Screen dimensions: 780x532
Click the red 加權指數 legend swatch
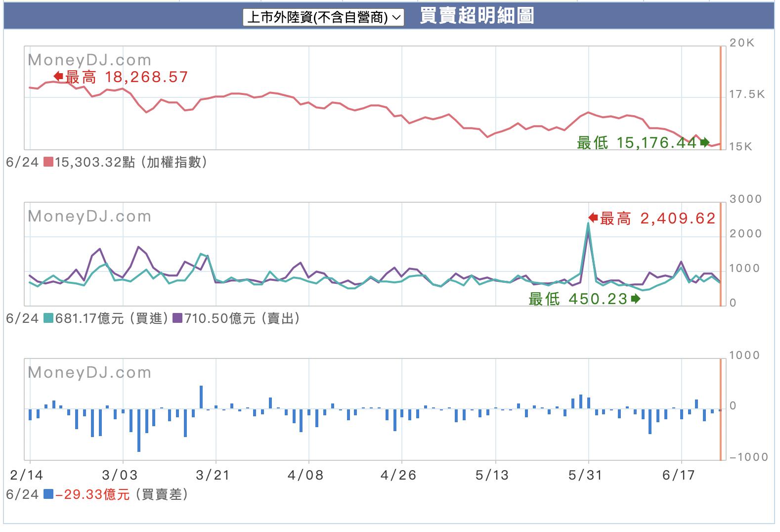click(x=48, y=162)
